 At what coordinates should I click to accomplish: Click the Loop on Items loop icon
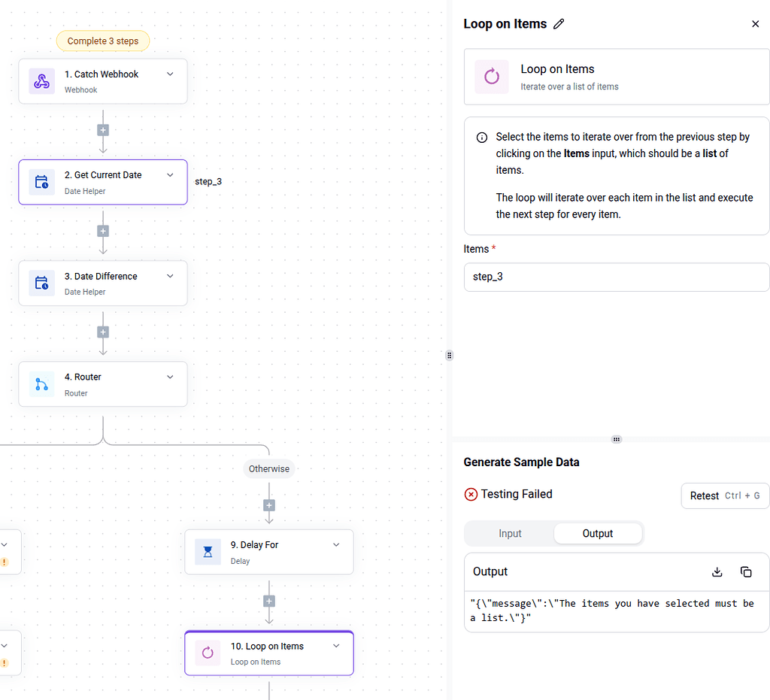click(207, 653)
